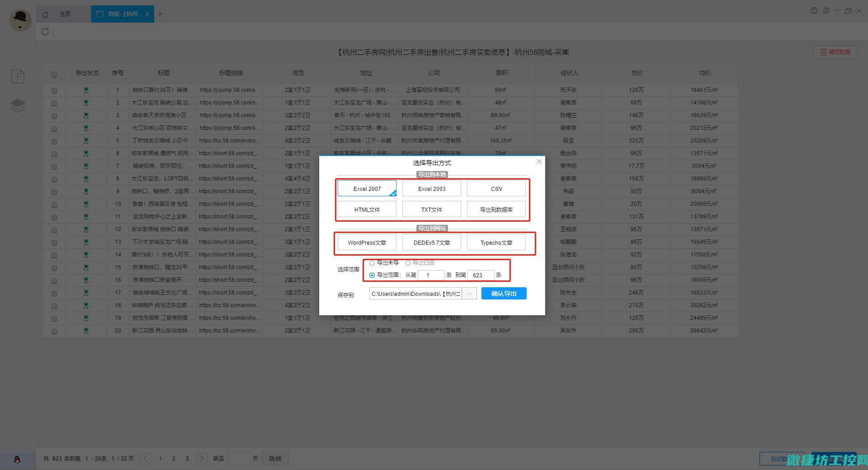This screenshot has height=470, width=868.
Task: Open the layers stack icon in sidebar
Action: (x=18, y=106)
